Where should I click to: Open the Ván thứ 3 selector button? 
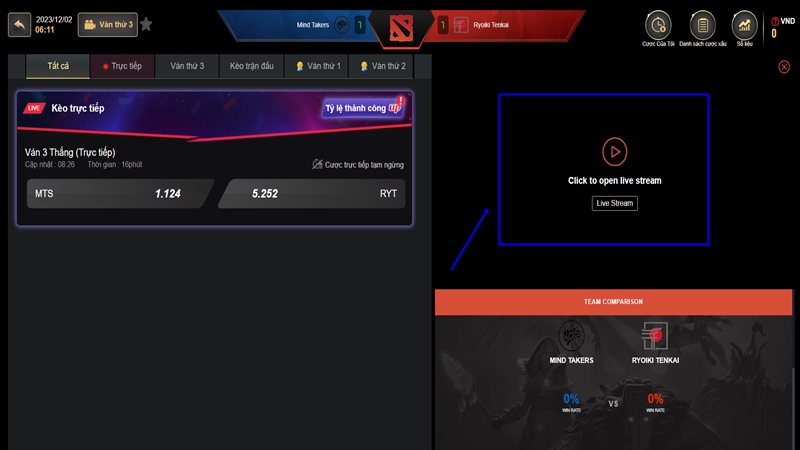pos(108,24)
